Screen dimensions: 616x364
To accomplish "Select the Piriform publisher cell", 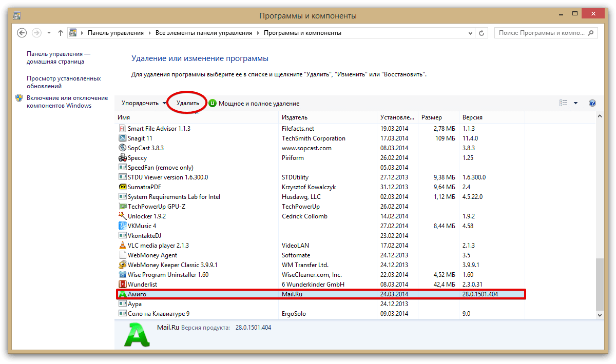I will coord(293,158).
